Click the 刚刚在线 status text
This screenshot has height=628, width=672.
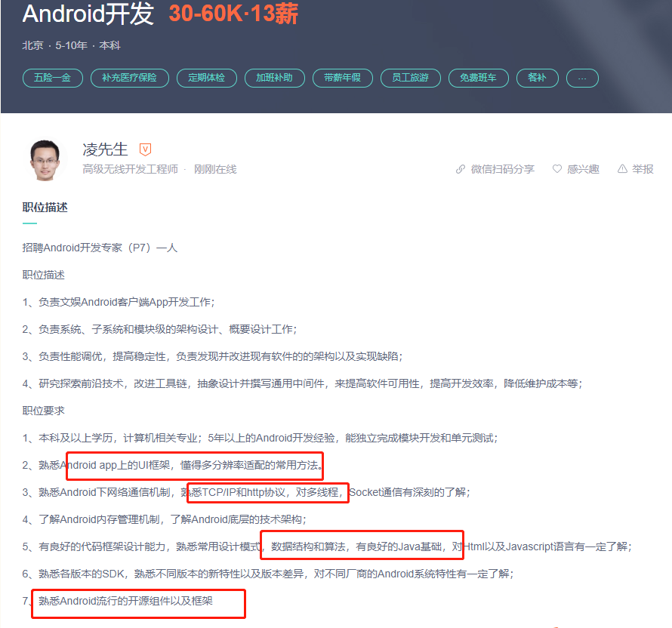[x=215, y=169]
